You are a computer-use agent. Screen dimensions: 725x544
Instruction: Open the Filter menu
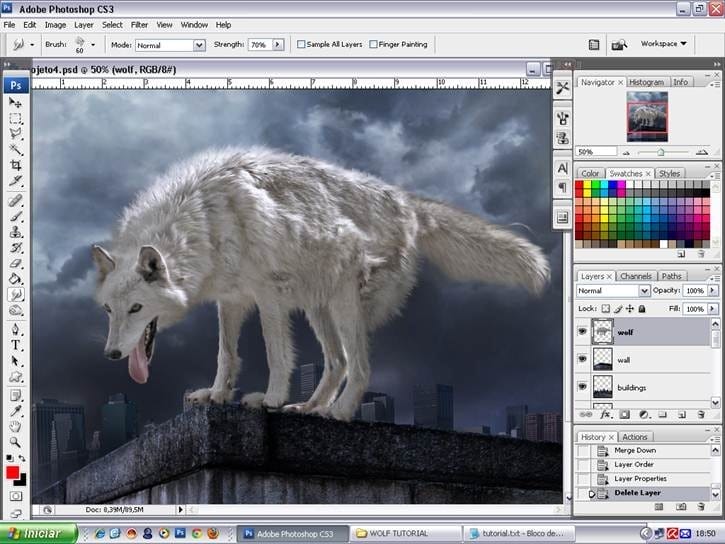[x=139, y=25]
